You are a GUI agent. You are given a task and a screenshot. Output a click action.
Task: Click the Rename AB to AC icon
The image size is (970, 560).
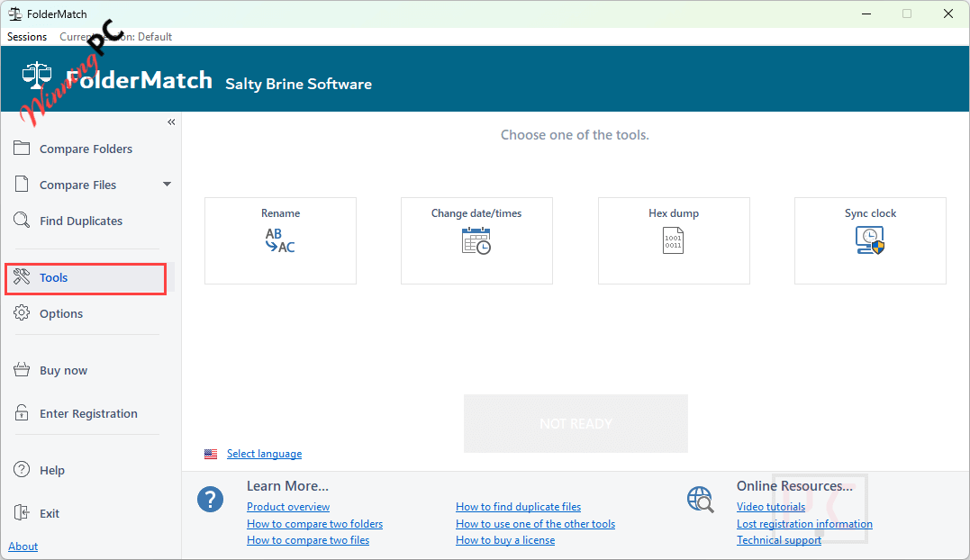click(280, 240)
